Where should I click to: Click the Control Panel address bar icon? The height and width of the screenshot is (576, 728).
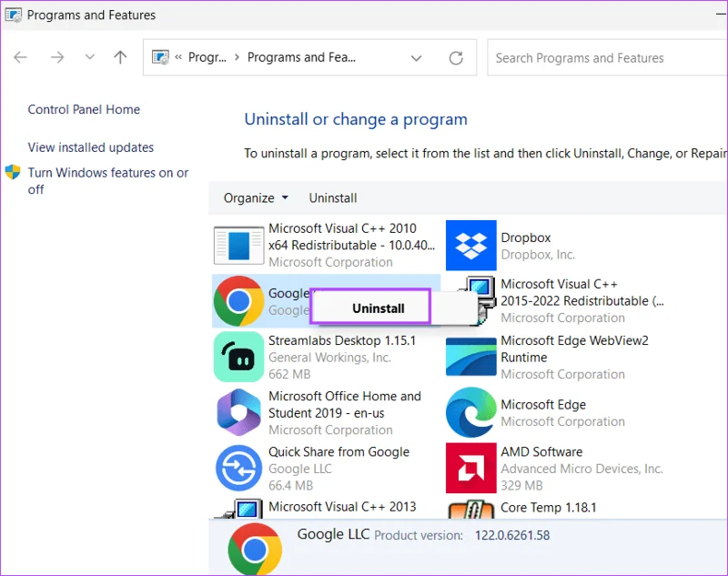[161, 57]
